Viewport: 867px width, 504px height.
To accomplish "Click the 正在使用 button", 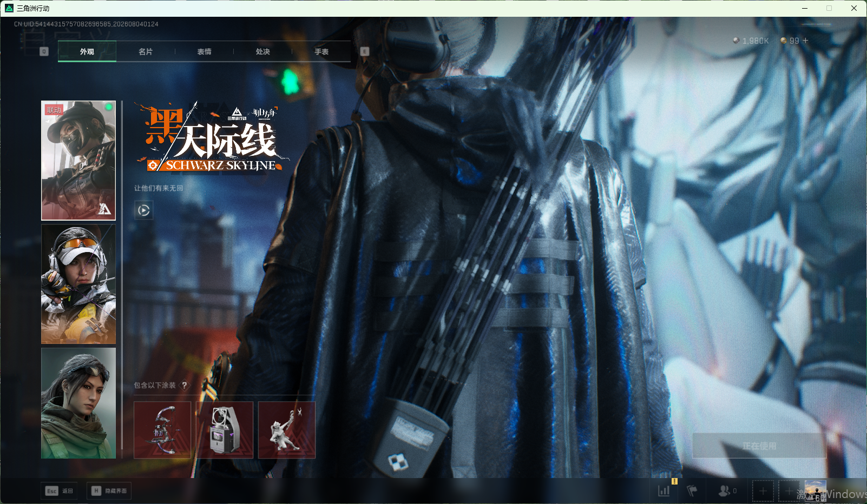I will (x=759, y=446).
